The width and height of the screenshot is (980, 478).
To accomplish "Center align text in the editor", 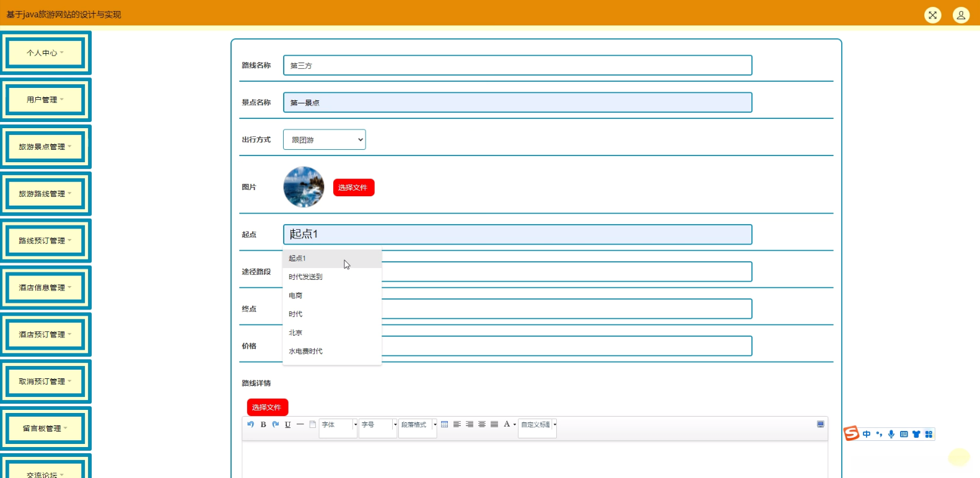I will (x=482, y=424).
